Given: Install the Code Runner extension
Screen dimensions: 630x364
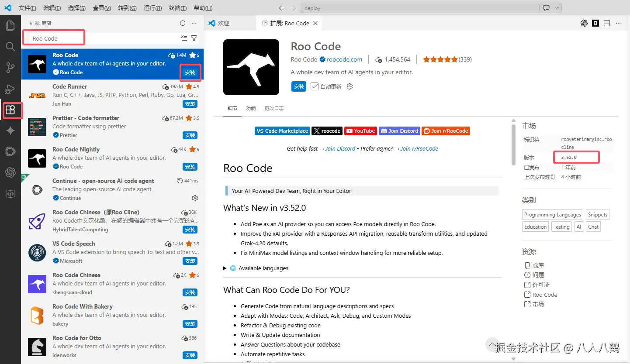Looking at the screenshot, I should (x=190, y=104).
